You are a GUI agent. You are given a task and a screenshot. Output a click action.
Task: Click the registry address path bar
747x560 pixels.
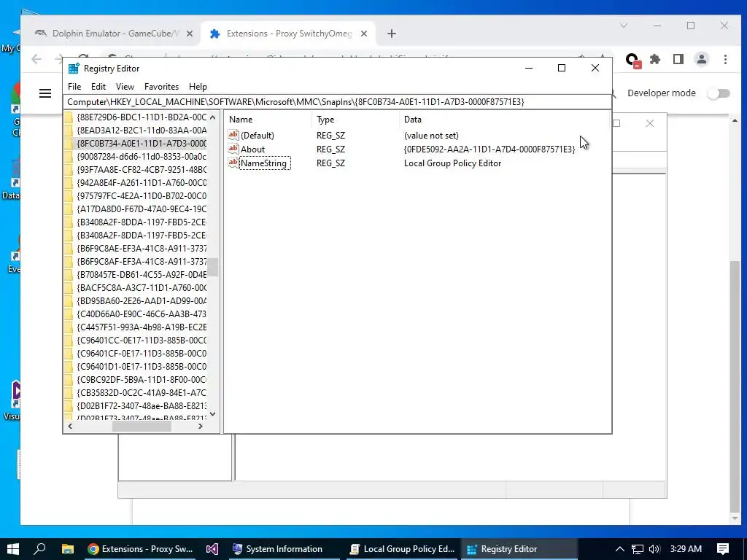337,102
